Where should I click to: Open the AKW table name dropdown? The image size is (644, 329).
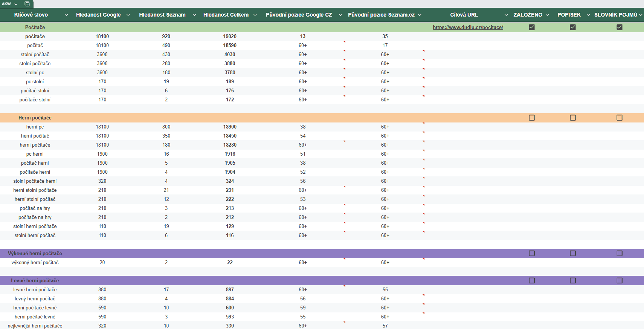pyautogui.click(x=16, y=4)
